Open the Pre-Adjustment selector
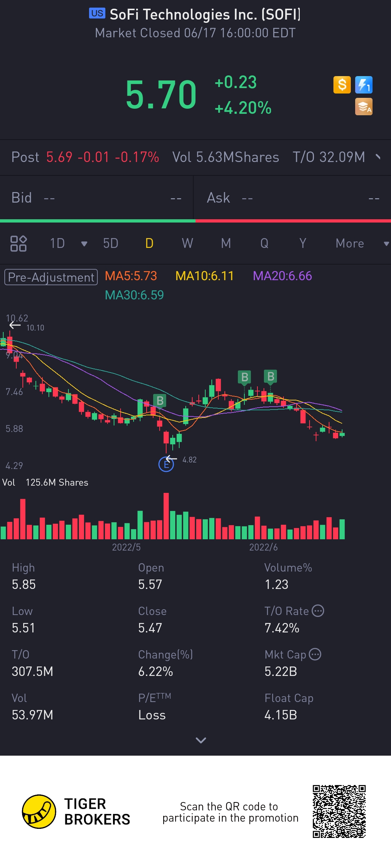 pyautogui.click(x=51, y=277)
